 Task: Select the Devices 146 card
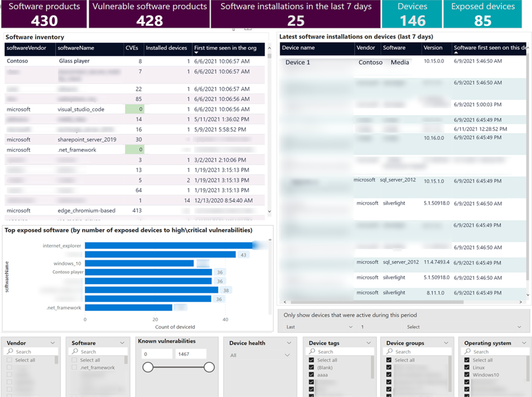tap(412, 14)
